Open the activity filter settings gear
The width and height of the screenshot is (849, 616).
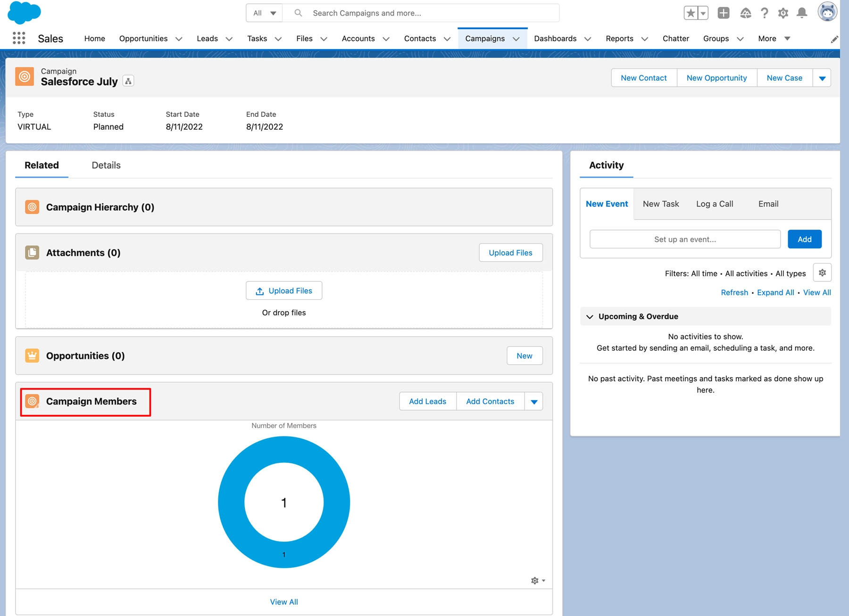point(822,272)
